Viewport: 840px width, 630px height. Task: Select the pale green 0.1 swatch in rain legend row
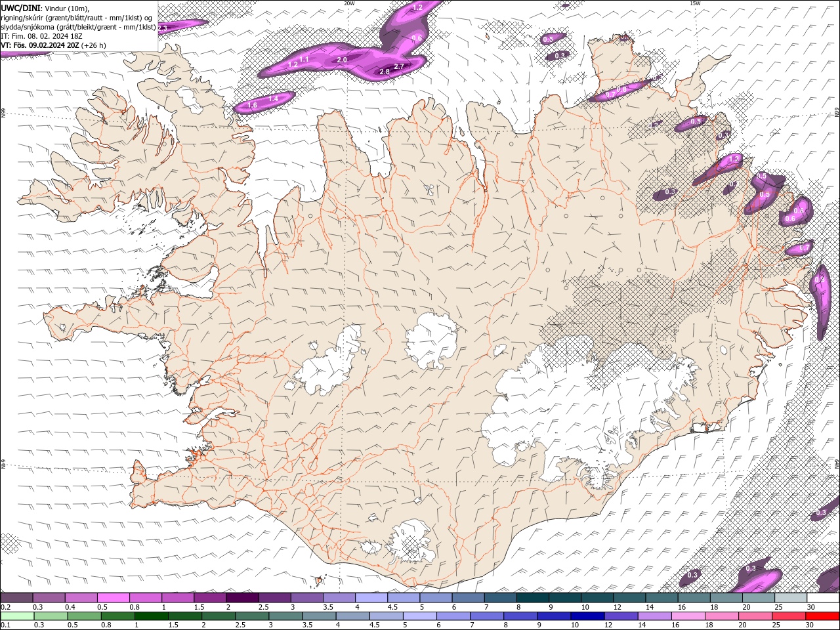(18, 616)
